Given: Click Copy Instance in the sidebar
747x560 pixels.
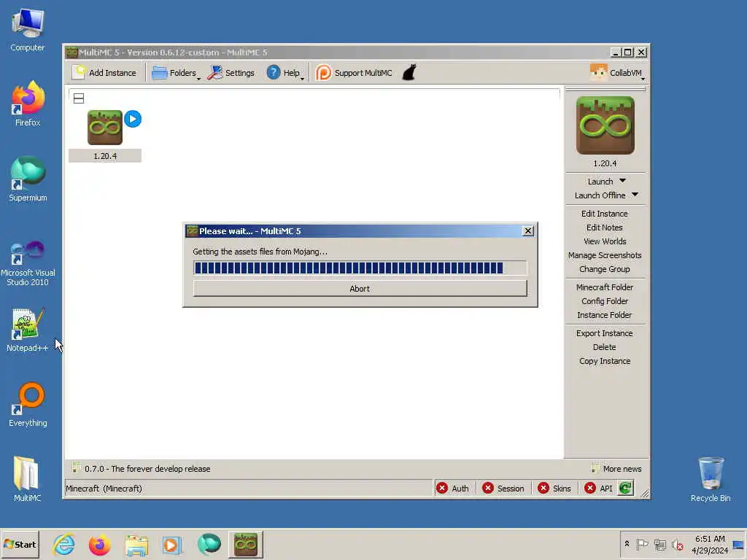Looking at the screenshot, I should pyautogui.click(x=605, y=361).
